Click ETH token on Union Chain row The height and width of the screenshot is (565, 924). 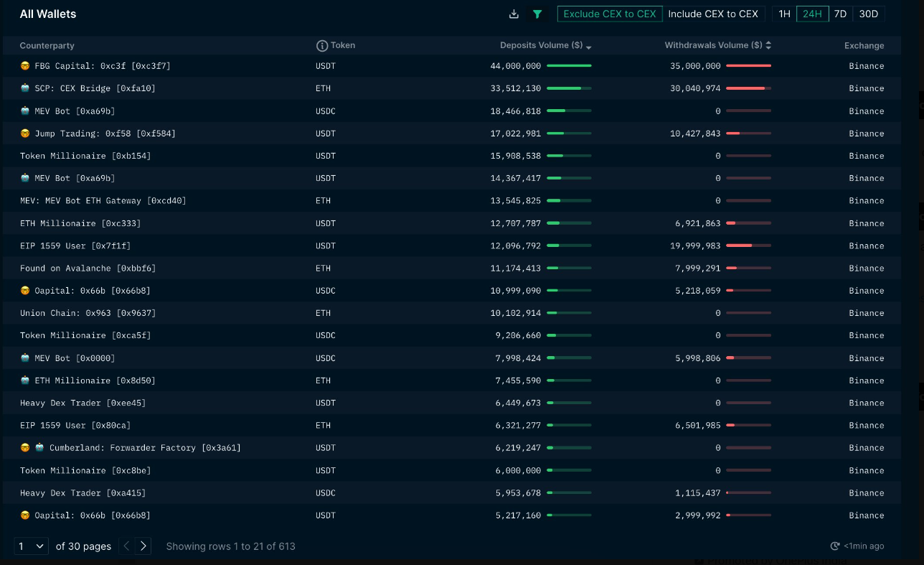323,313
